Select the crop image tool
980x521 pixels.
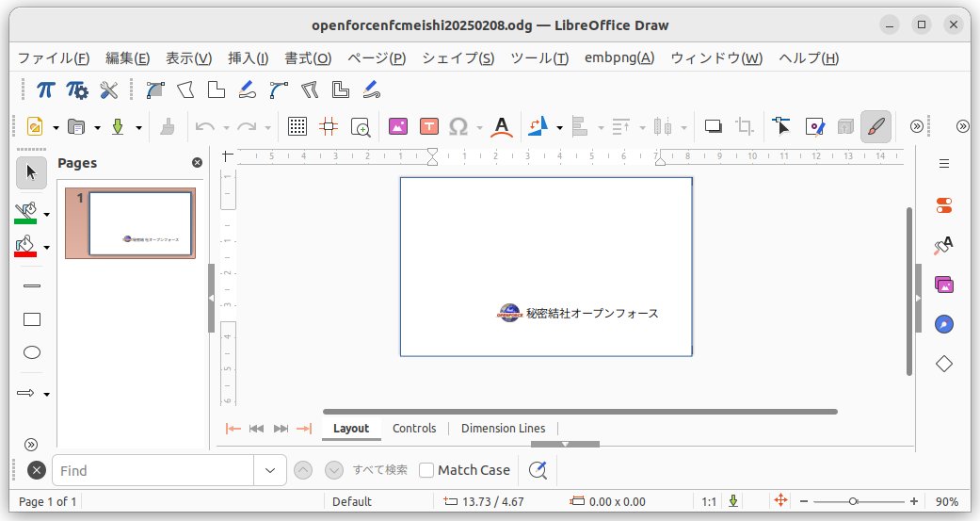click(x=745, y=127)
